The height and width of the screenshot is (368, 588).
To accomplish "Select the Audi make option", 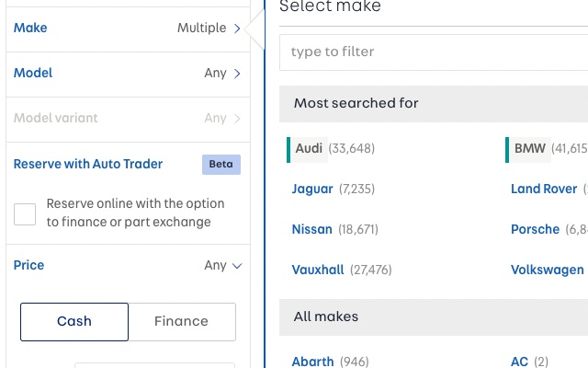I will click(309, 148).
